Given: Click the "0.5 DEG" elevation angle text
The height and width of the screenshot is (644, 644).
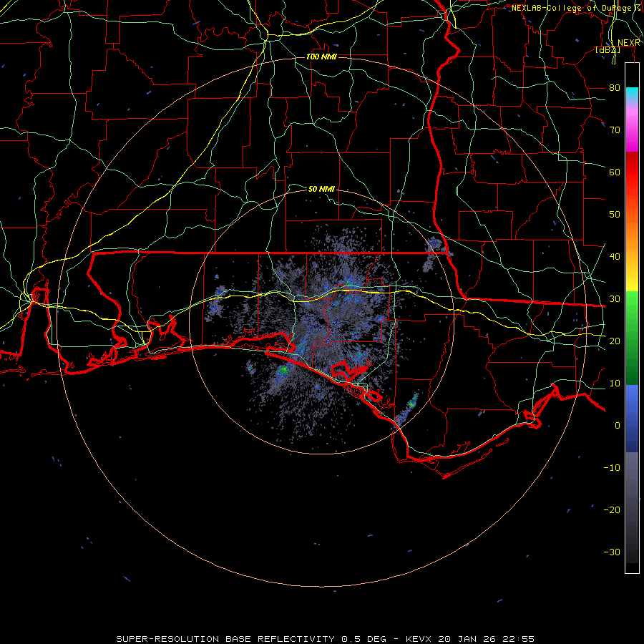Looking at the screenshot, I should point(364,639).
